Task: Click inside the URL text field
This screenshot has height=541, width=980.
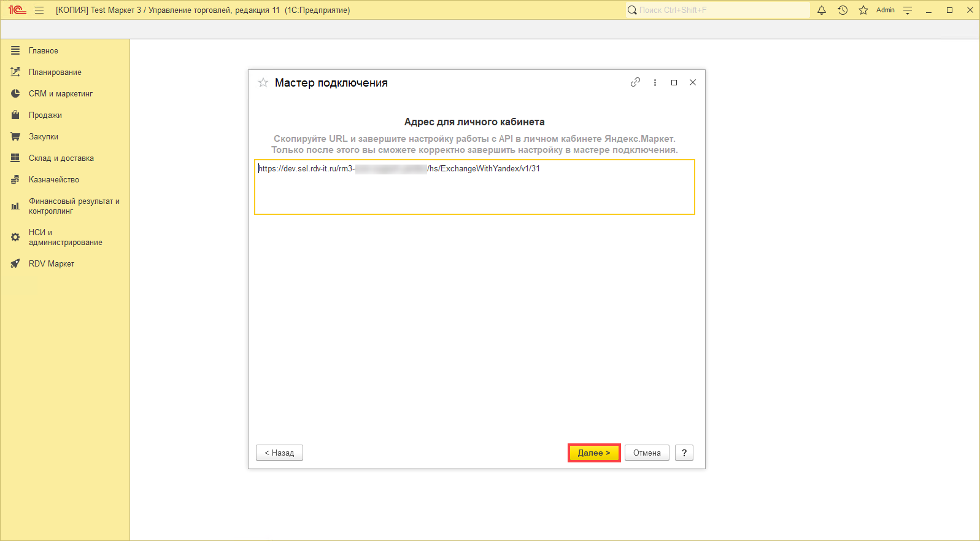Action: 474,187
